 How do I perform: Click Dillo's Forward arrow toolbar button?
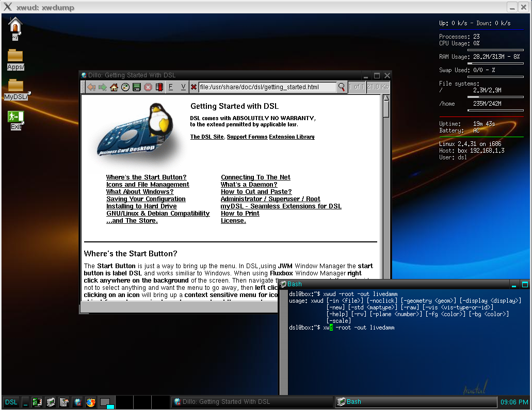pos(103,87)
